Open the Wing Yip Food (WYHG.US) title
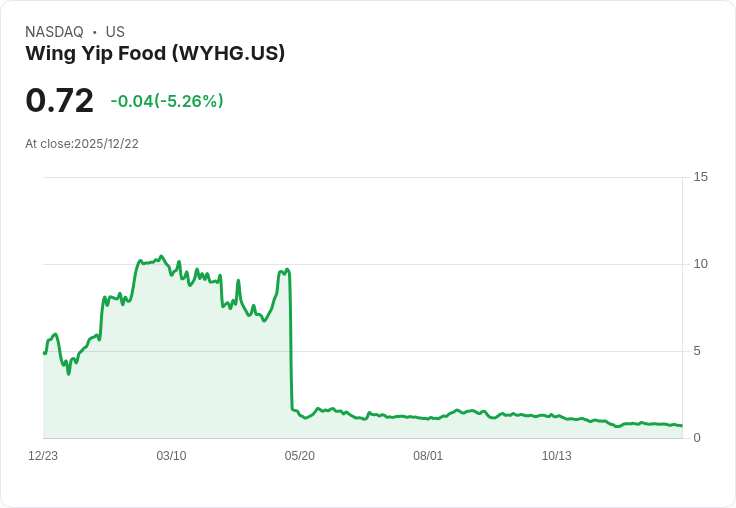Image resolution: width=736 pixels, height=508 pixels. click(155, 53)
